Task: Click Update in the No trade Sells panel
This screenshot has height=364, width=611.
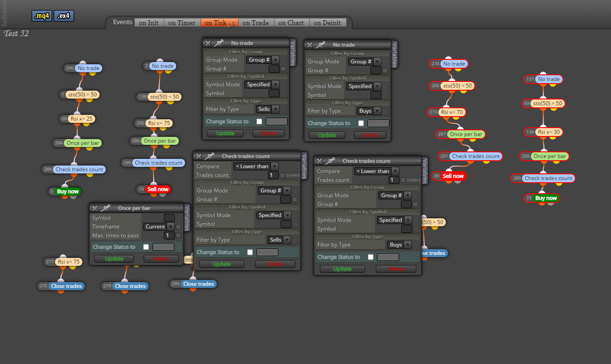Action: click(225, 133)
